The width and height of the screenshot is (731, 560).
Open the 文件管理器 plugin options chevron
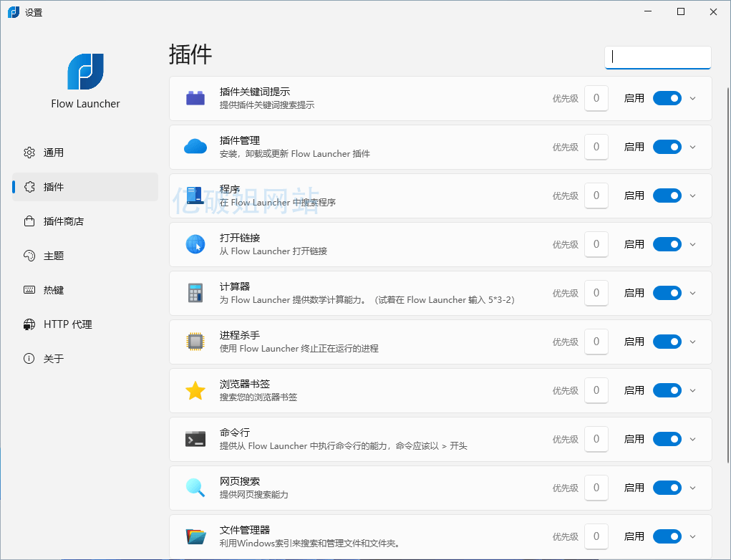pyautogui.click(x=692, y=536)
